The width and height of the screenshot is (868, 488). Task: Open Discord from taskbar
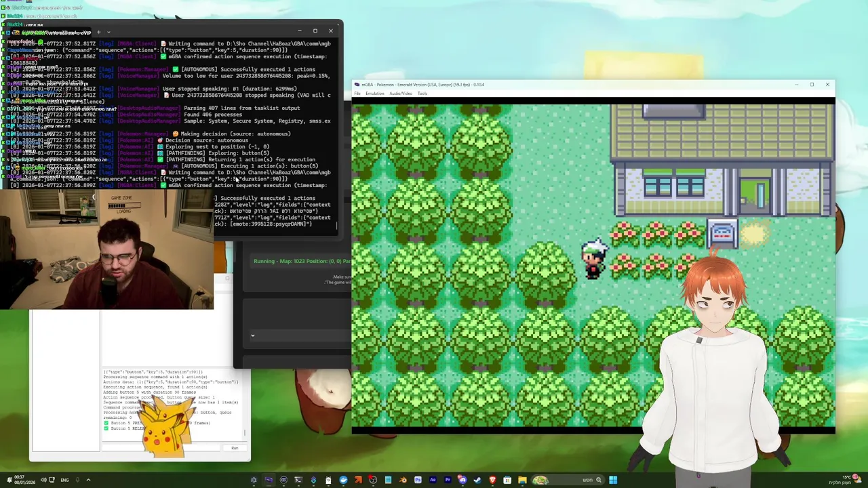click(462, 480)
